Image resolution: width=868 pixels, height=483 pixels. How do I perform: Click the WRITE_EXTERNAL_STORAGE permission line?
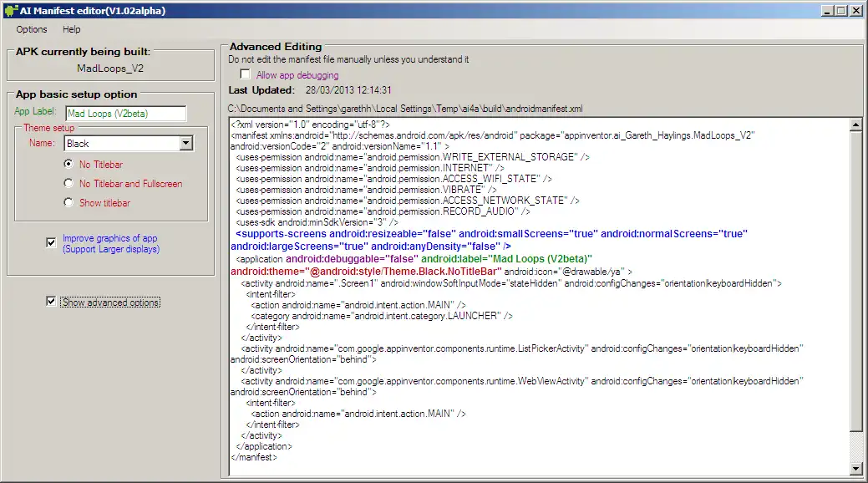(413, 157)
